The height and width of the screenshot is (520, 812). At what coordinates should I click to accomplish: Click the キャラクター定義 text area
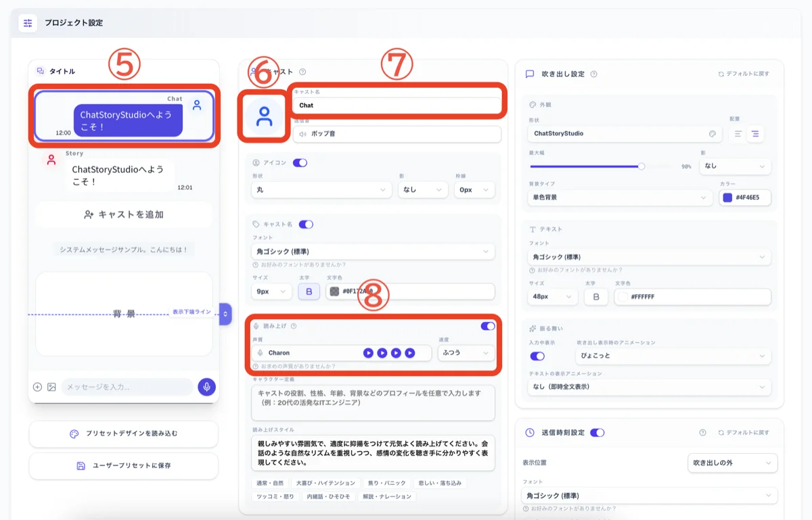pos(373,403)
